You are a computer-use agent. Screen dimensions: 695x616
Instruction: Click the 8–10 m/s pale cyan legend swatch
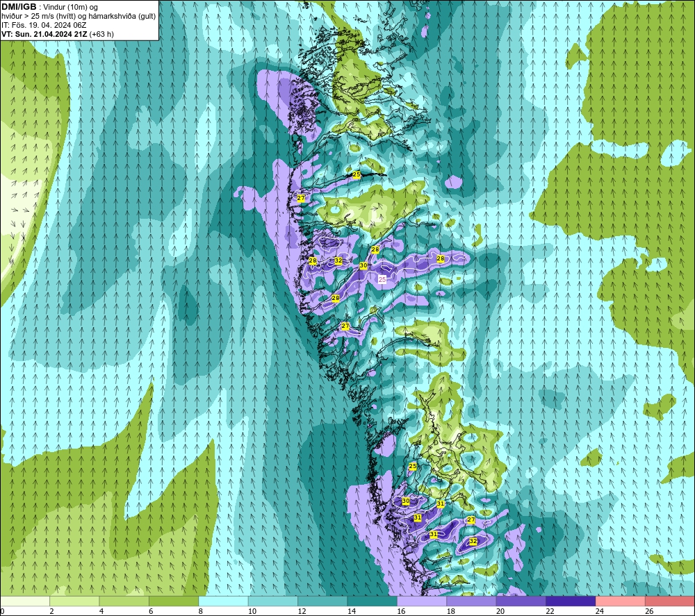[223, 601]
